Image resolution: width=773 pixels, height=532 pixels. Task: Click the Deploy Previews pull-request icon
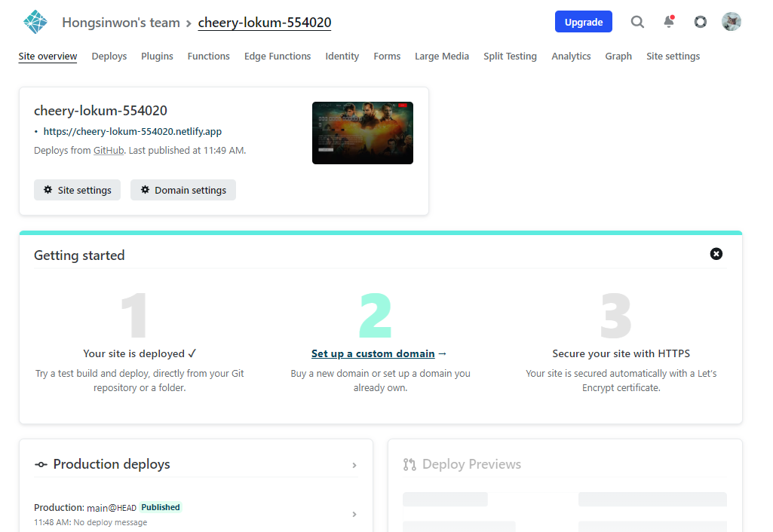point(410,464)
